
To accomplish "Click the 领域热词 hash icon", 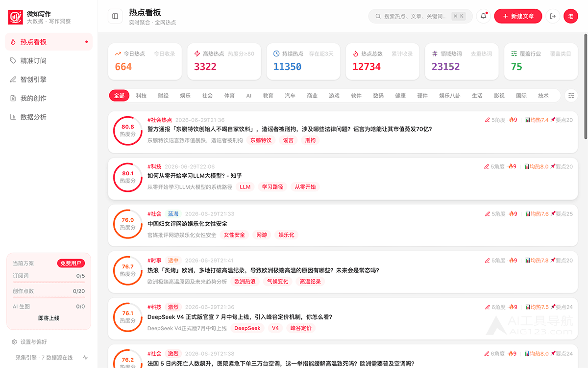I will pos(435,53).
